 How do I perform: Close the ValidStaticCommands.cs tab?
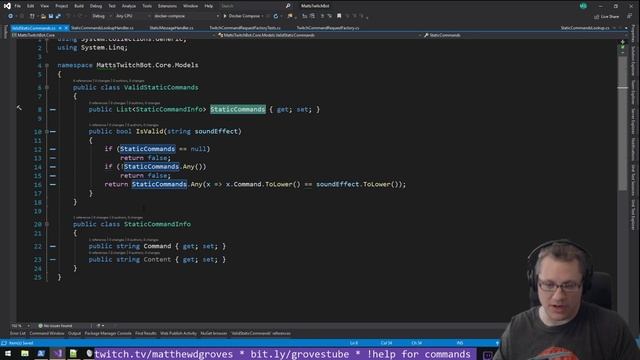tap(66, 28)
